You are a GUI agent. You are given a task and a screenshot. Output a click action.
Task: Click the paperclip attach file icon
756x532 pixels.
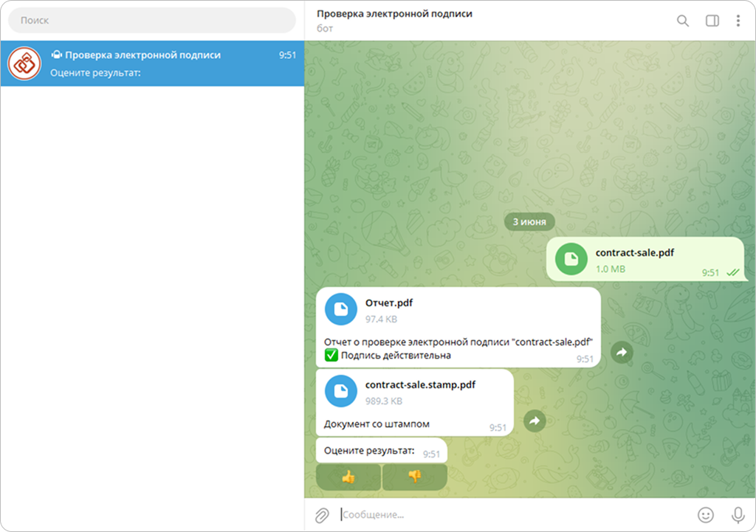click(322, 515)
